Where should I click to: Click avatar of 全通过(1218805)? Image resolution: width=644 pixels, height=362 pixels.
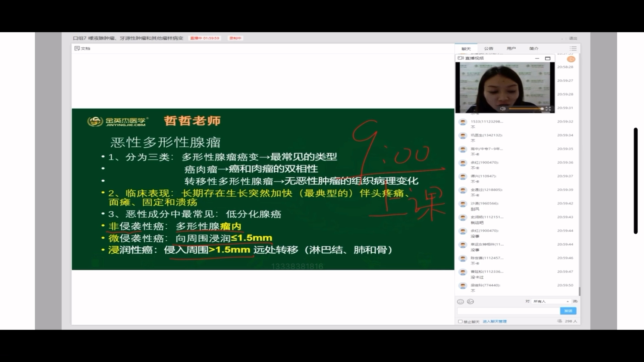(x=463, y=190)
